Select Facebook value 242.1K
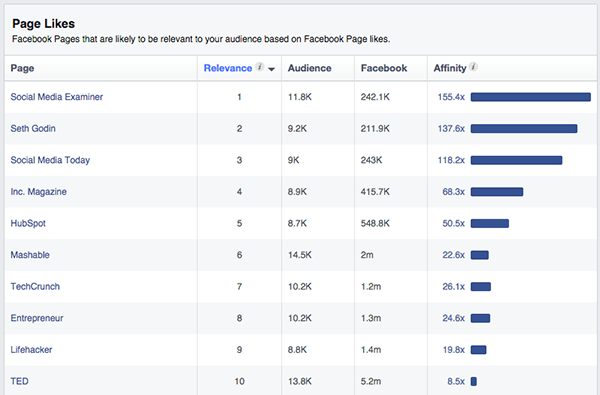 coord(375,97)
